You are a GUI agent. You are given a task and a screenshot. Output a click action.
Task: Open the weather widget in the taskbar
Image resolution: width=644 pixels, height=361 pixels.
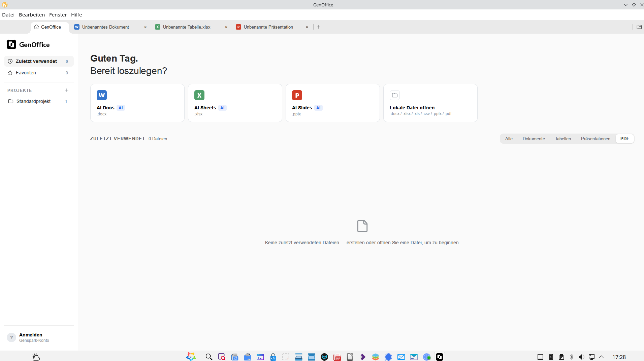[x=36, y=357]
